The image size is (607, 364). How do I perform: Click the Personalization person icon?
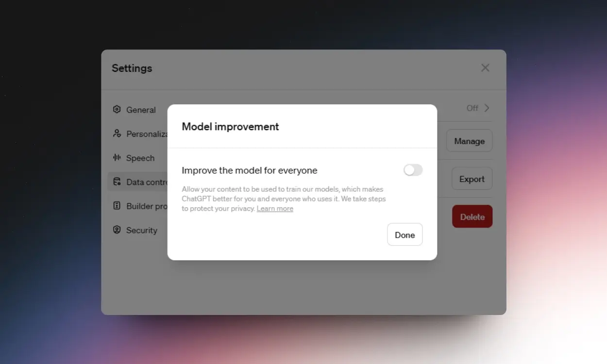(117, 133)
